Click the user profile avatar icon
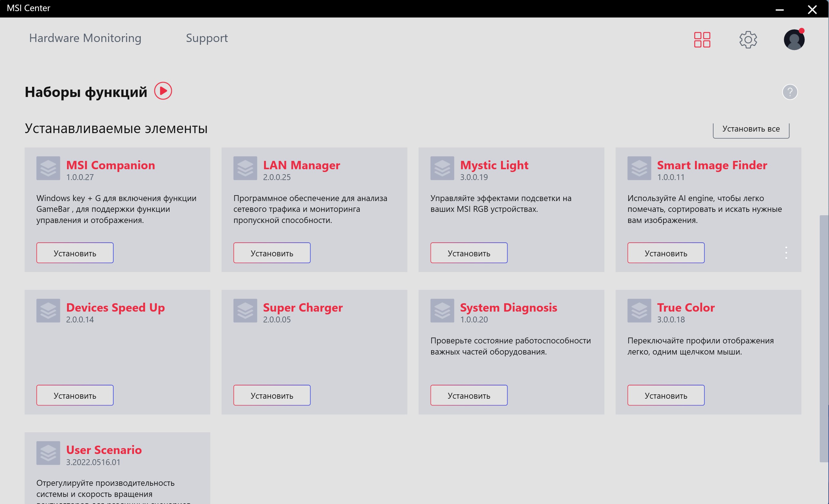Viewport: 829px width, 504px height. tap(794, 40)
